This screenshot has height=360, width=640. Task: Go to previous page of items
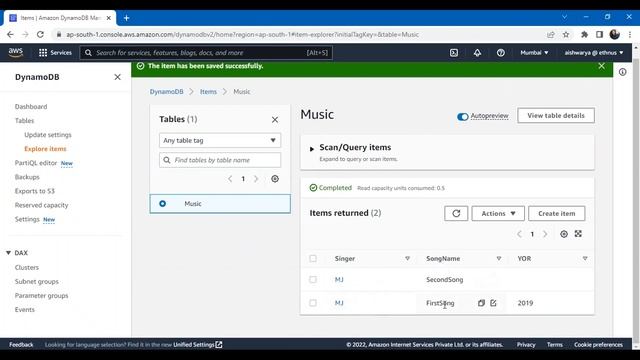tap(519, 234)
